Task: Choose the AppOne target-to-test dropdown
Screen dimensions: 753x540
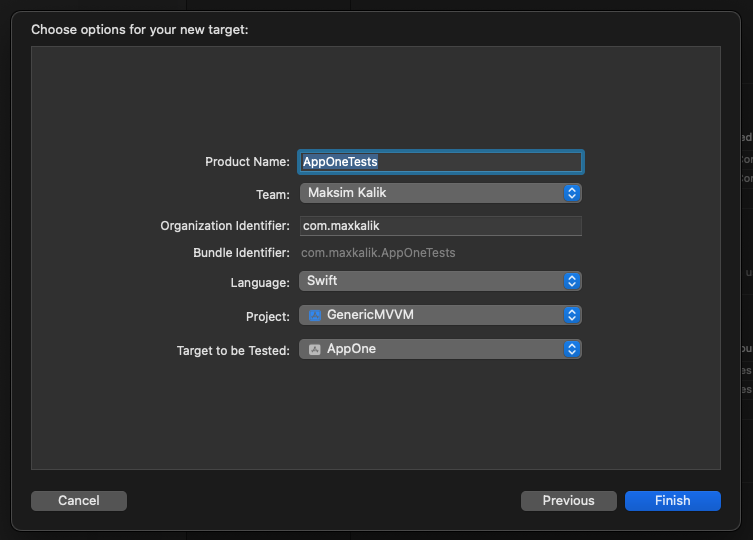Action: [430, 349]
